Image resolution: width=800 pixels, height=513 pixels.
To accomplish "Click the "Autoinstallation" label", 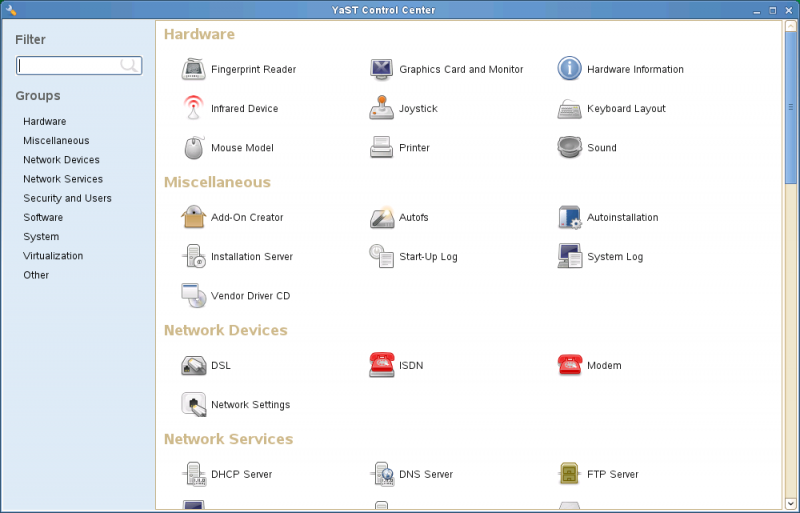I will tap(623, 217).
